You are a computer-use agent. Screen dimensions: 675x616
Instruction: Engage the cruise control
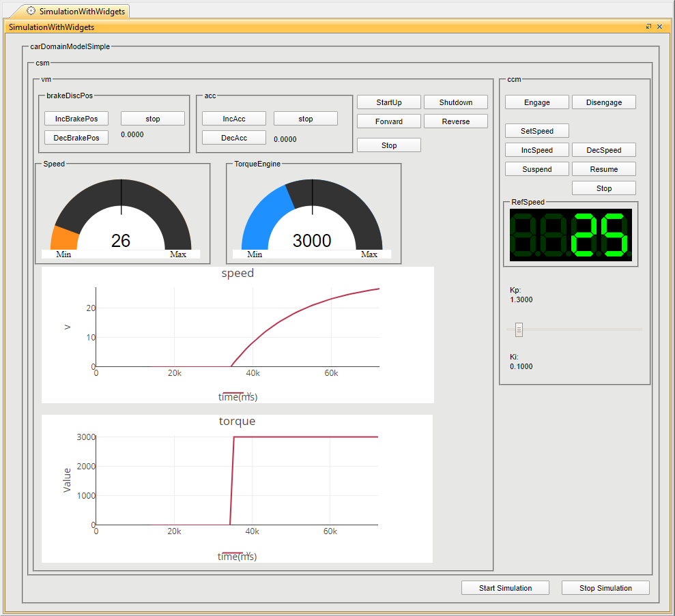pos(536,102)
